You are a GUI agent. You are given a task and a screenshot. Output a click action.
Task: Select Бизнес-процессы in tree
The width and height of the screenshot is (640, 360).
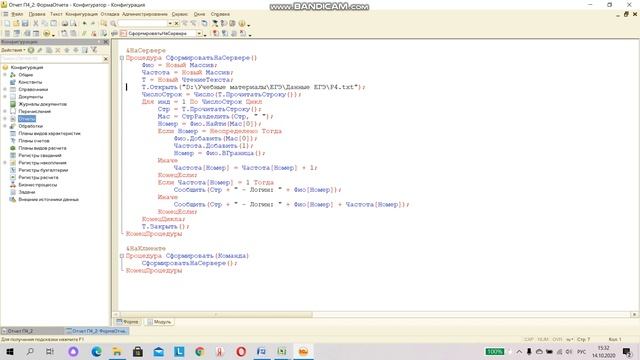[x=38, y=185]
